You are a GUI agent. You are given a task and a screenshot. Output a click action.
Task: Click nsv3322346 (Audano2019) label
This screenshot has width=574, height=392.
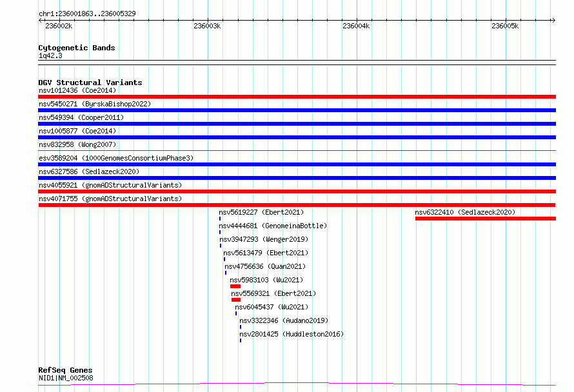tap(284, 320)
